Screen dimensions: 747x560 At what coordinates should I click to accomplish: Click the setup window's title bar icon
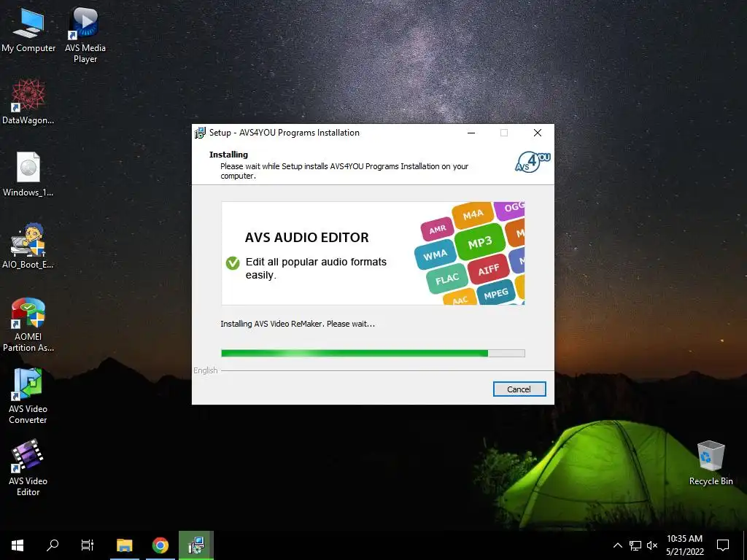pos(200,133)
